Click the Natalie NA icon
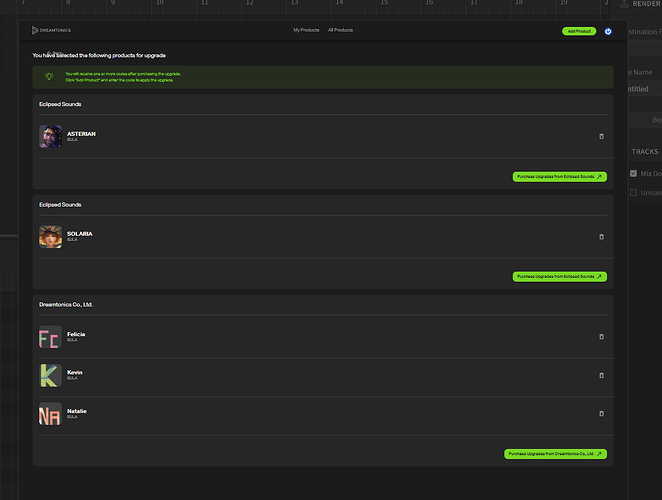Viewport: 662px width, 500px height. pos(51,414)
